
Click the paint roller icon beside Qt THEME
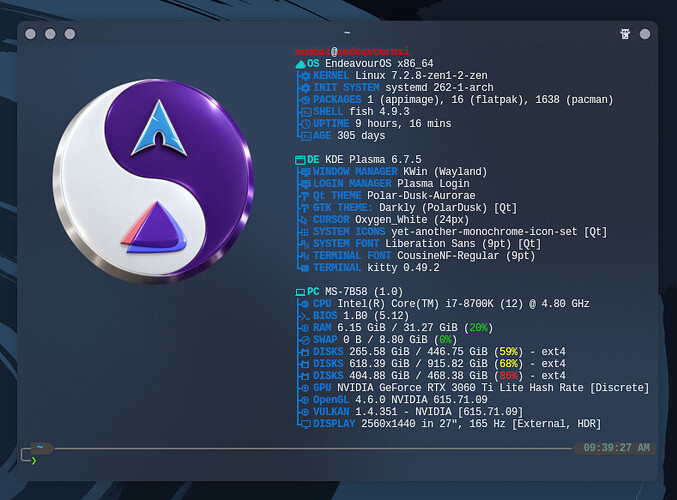(x=305, y=196)
